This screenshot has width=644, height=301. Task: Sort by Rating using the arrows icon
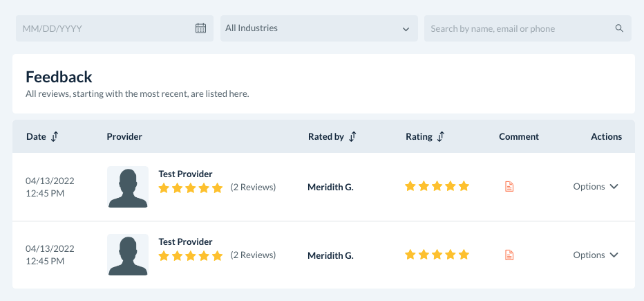pos(441,136)
